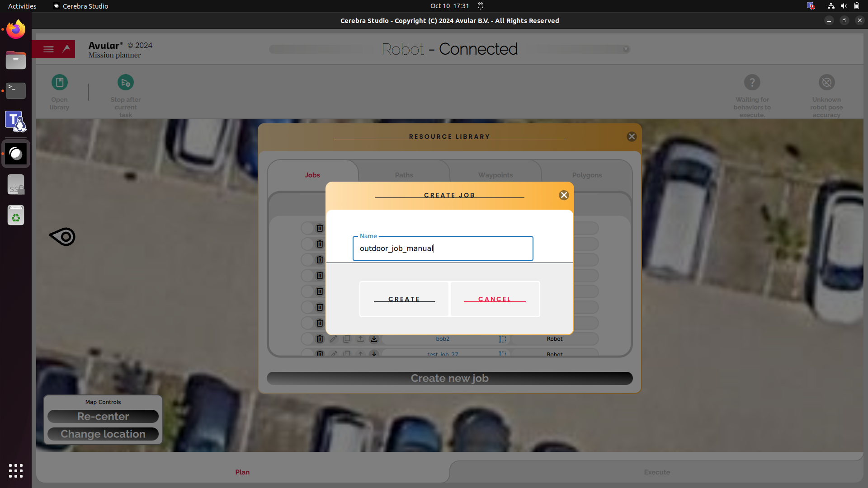Click the Open library icon
868x488 pixels.
click(59, 83)
